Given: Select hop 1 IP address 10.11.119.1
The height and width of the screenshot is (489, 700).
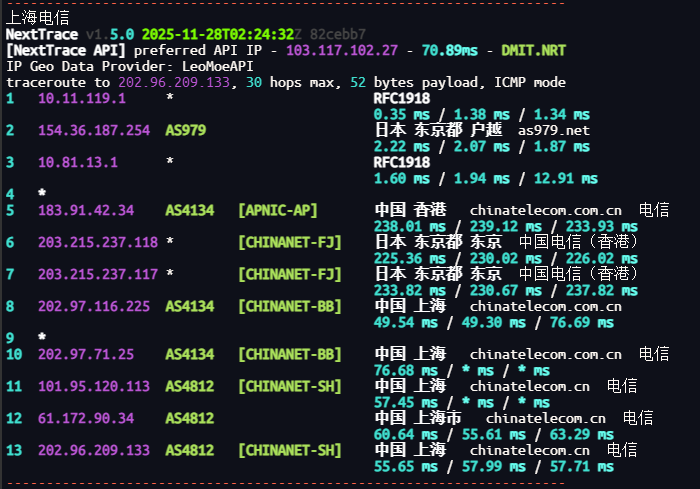Looking at the screenshot, I should click(82, 98).
